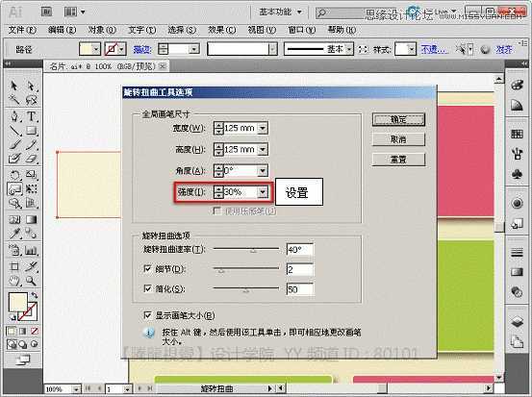
Task: Select the Artboard tool
Action: click(x=14, y=267)
